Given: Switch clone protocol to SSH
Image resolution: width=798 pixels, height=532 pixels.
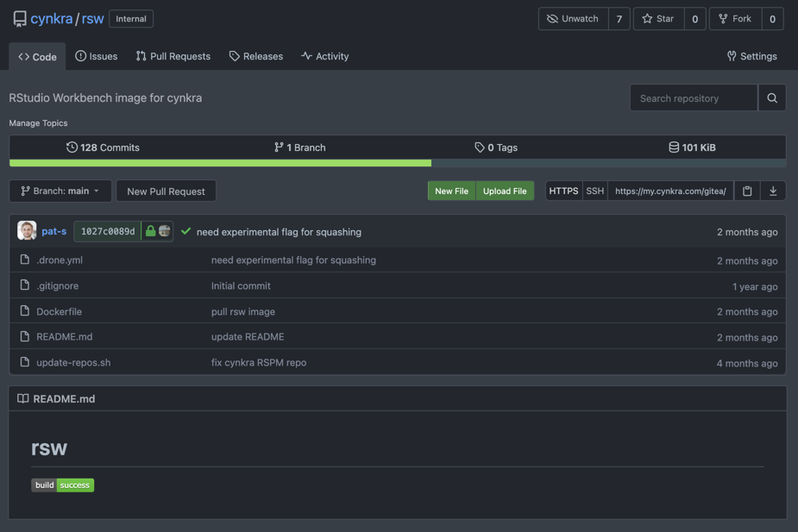Looking at the screenshot, I should click(x=595, y=191).
